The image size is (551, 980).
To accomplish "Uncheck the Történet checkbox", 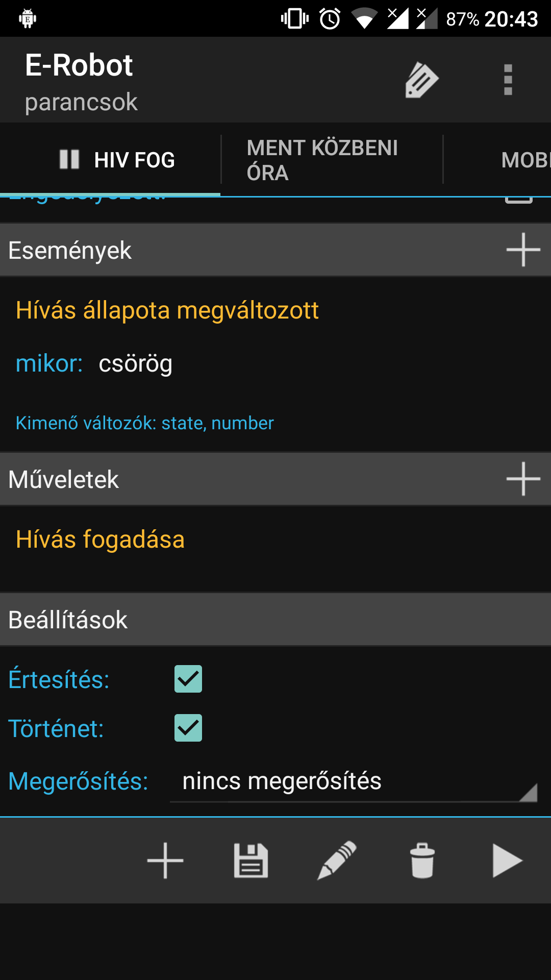I will 188,728.
